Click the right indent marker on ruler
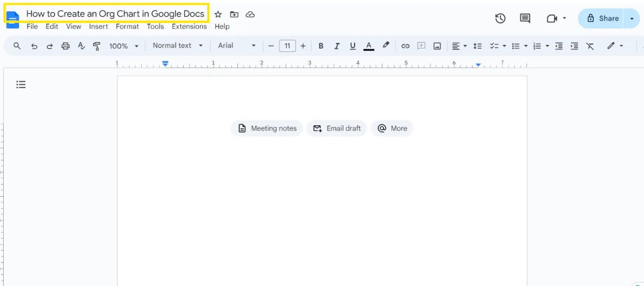The height and width of the screenshot is (286, 644). (x=478, y=65)
